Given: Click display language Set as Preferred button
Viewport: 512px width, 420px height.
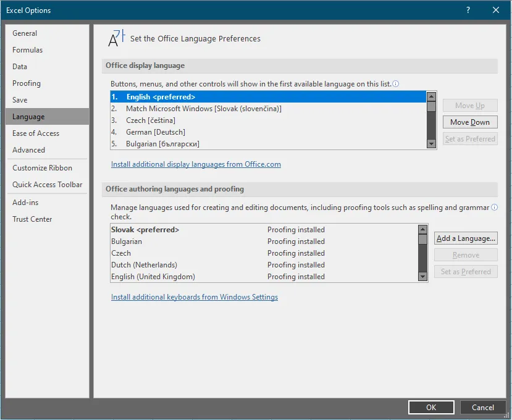Looking at the screenshot, I should click(x=470, y=139).
